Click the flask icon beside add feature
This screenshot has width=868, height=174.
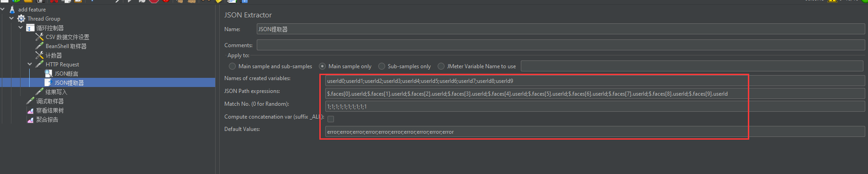(x=12, y=10)
